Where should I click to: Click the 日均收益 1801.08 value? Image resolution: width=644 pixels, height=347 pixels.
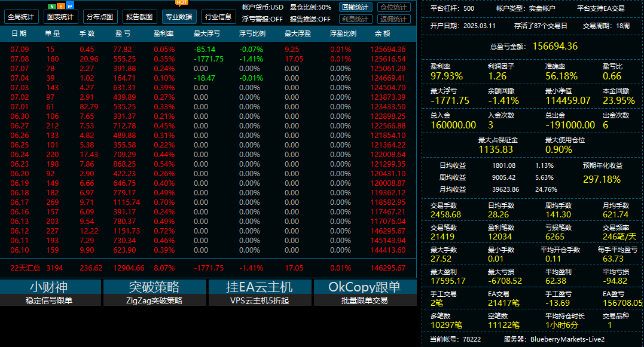503,165
